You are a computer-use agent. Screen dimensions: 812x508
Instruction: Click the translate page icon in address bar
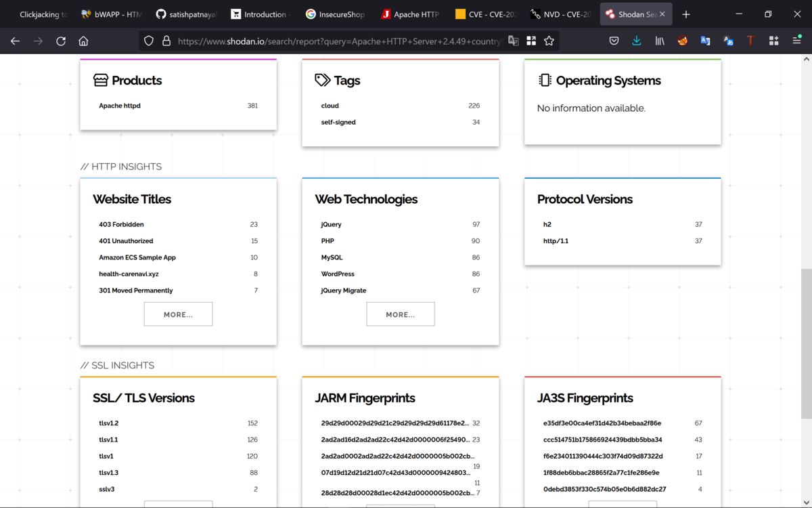pyautogui.click(x=514, y=41)
